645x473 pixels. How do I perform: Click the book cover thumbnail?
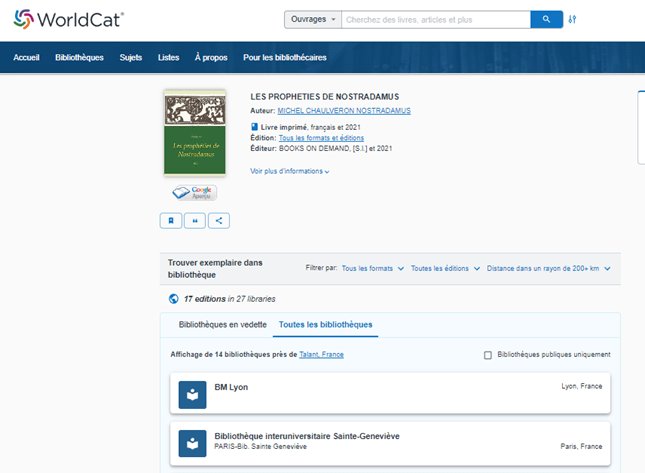[x=195, y=133]
